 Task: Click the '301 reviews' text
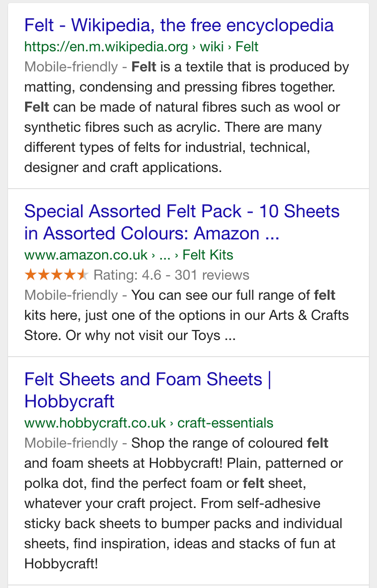(217, 275)
